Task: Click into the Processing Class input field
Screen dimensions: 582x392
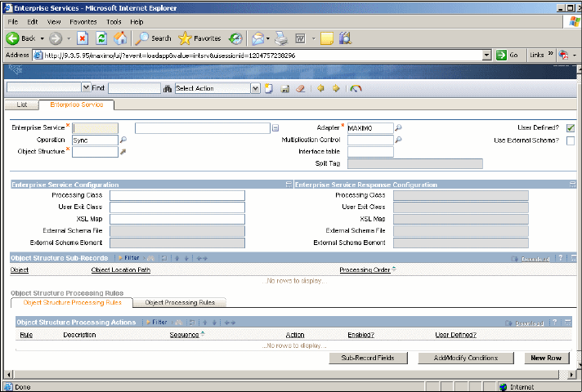Action: pos(177,195)
